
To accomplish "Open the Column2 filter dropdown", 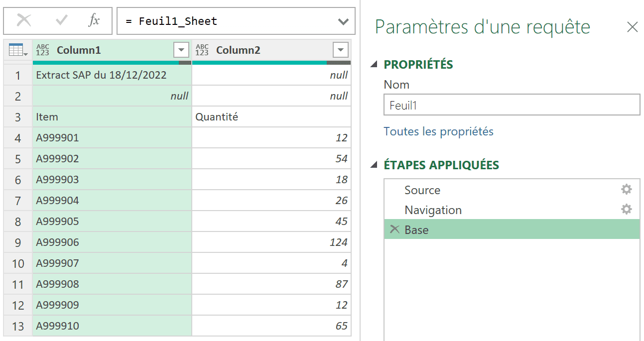I will 340,50.
